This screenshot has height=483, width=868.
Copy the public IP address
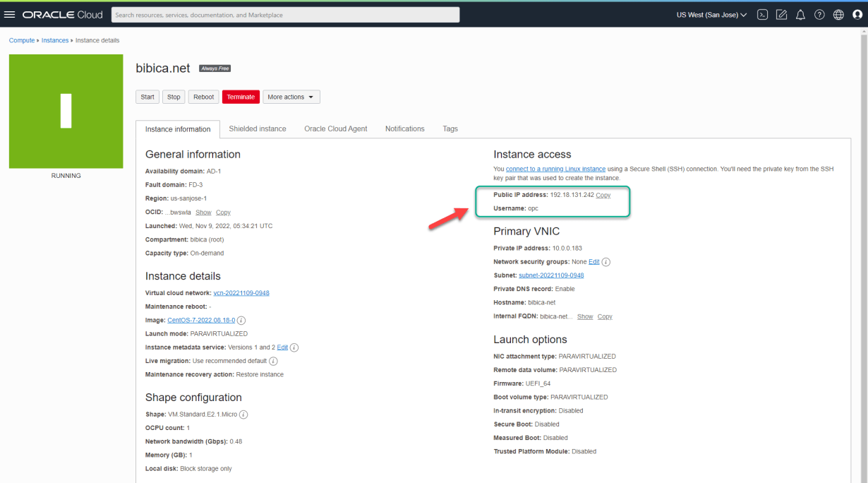click(603, 195)
